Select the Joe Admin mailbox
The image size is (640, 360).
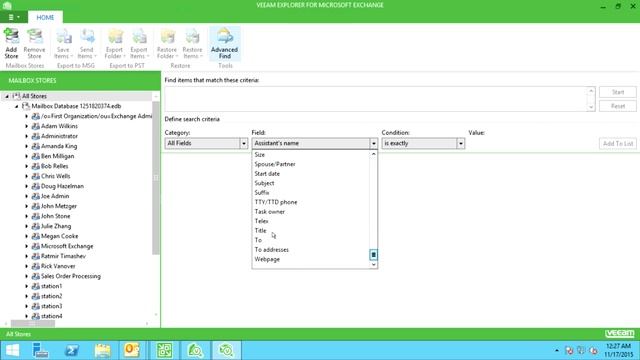(x=55, y=196)
